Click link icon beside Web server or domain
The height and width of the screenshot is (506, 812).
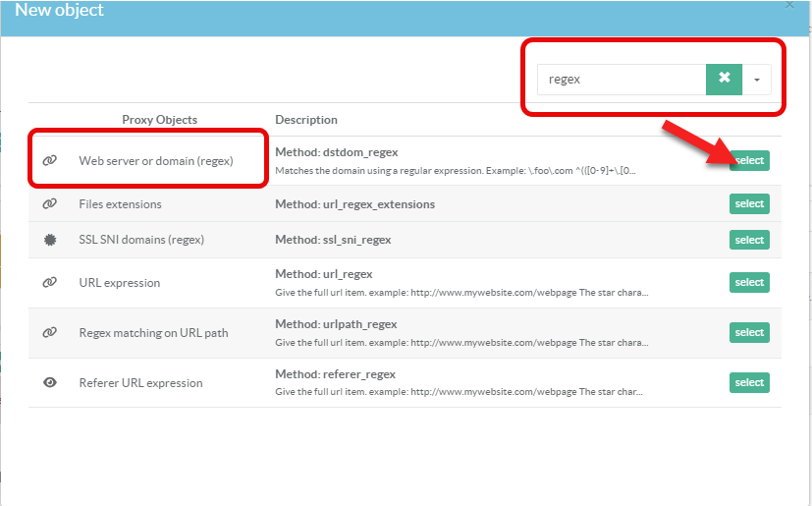[49, 160]
